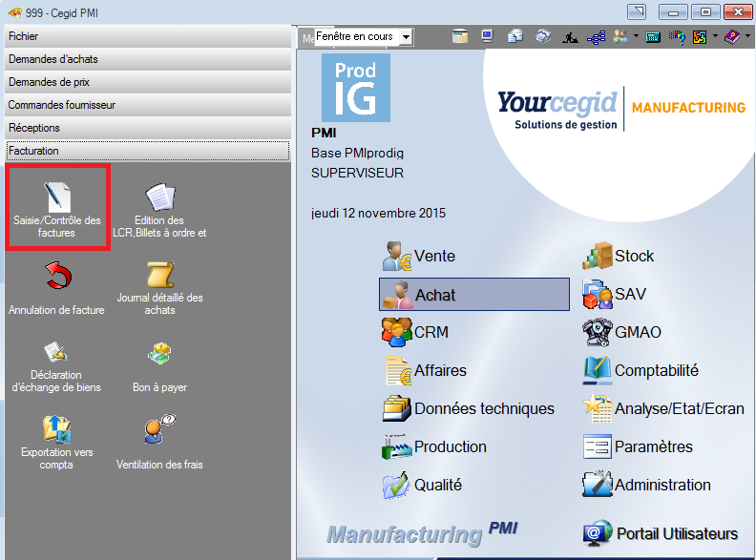Open Portail Utilisateurs
The image size is (756, 560).
click(x=661, y=533)
